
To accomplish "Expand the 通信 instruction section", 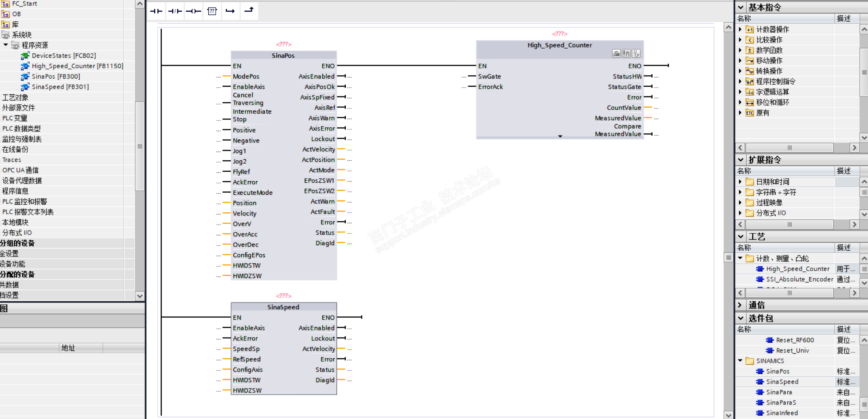I will pyautogui.click(x=740, y=305).
